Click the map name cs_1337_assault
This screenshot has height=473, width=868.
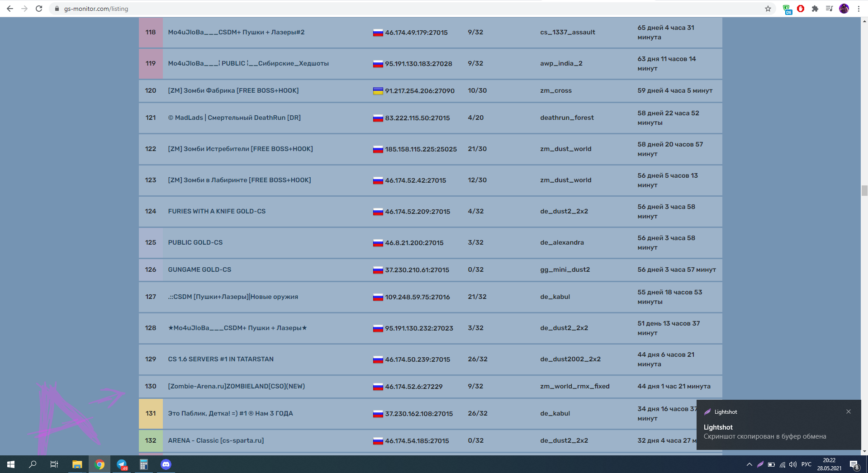point(568,32)
